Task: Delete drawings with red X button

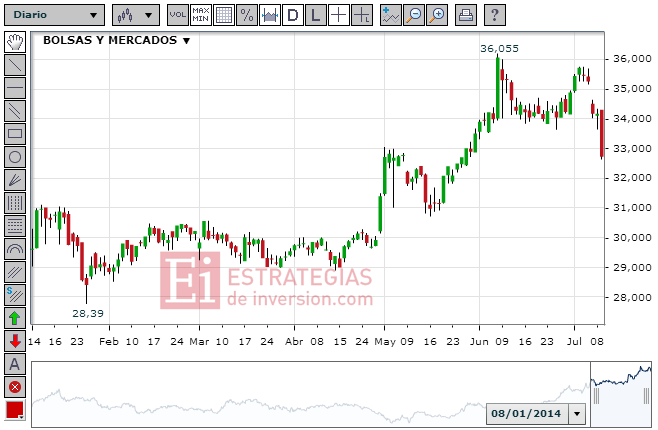Action: [x=15, y=387]
